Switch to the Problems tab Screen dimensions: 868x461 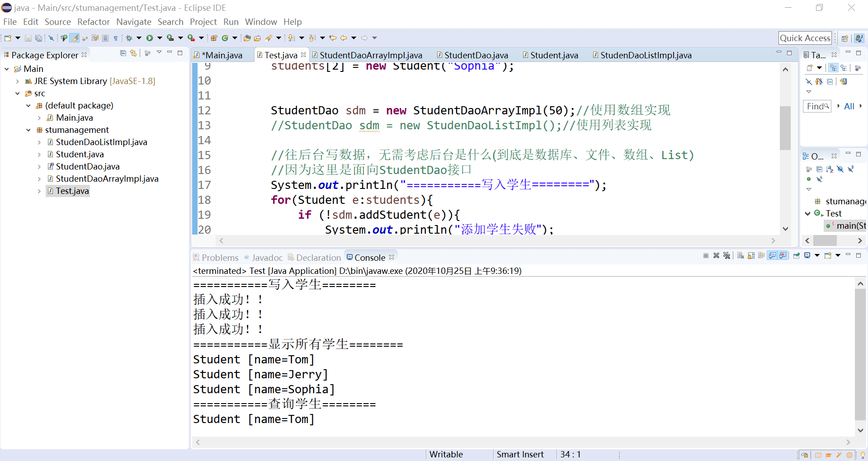coord(220,258)
